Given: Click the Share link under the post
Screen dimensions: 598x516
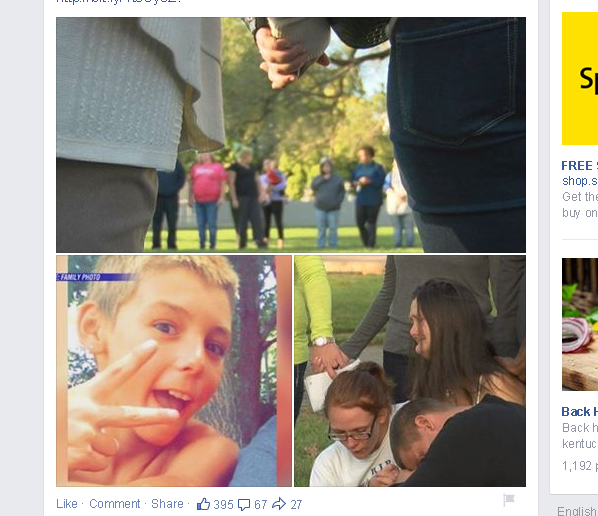Looking at the screenshot, I should coord(167,504).
